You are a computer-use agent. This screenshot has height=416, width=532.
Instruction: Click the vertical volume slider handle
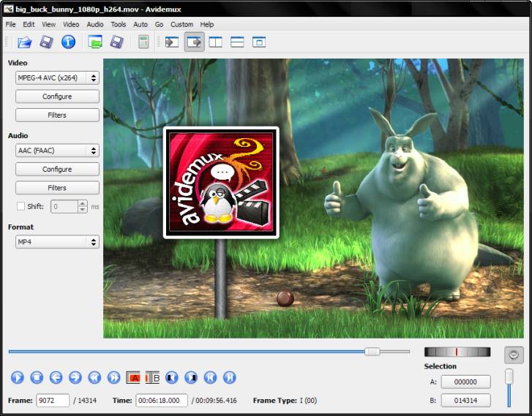tap(509, 377)
